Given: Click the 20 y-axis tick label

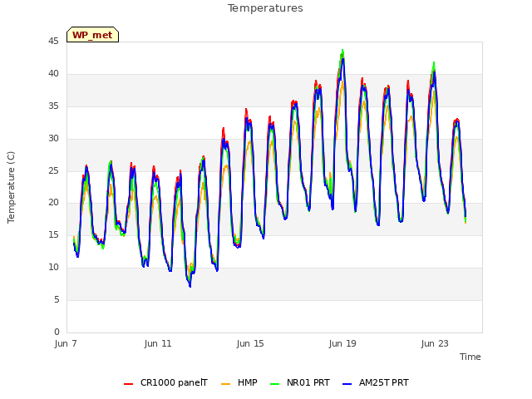Looking at the screenshot, I should pyautogui.click(x=53, y=203).
